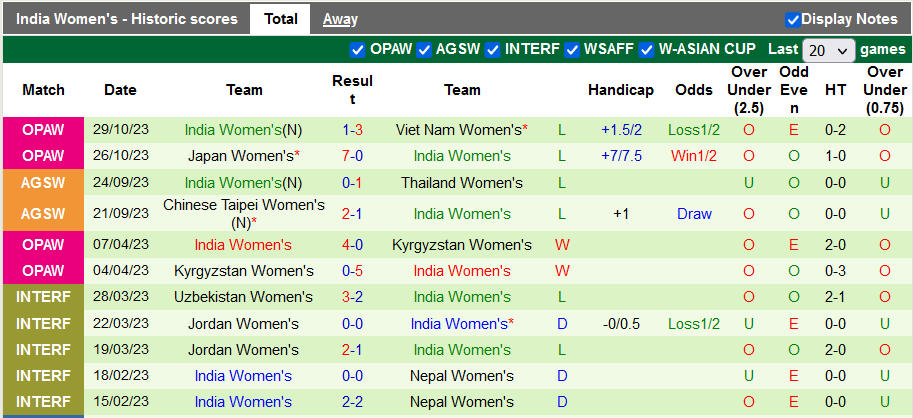This screenshot has width=913, height=418.
Task: Click the INTERF badge for 28/03/23 match
Action: click(x=43, y=298)
